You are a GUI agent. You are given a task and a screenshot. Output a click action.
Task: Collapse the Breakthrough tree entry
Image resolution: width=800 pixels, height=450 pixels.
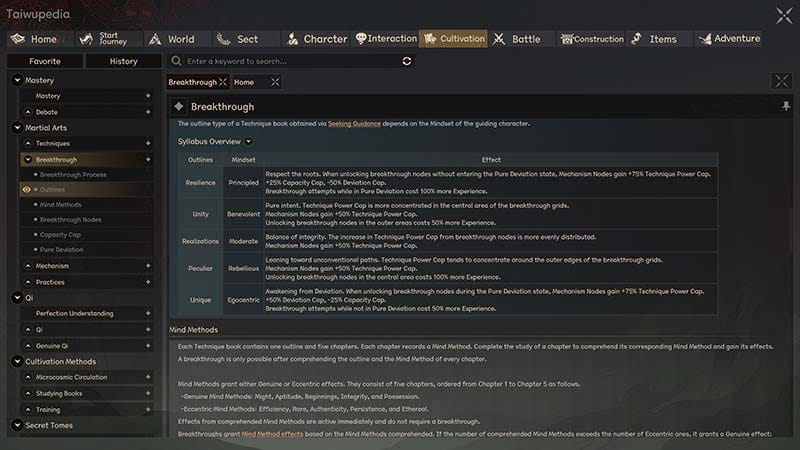[28, 160]
